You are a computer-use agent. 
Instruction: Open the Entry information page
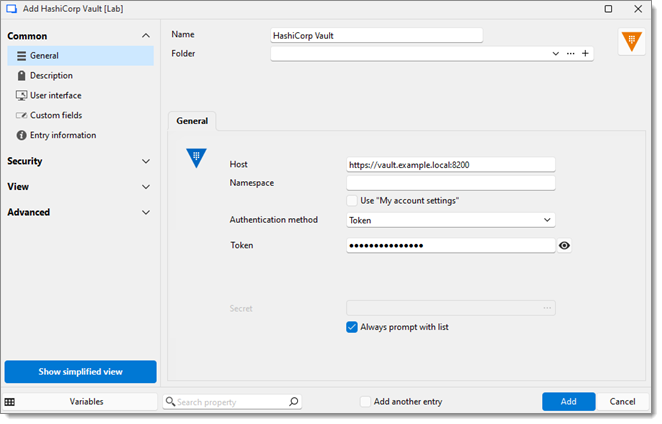(81, 135)
